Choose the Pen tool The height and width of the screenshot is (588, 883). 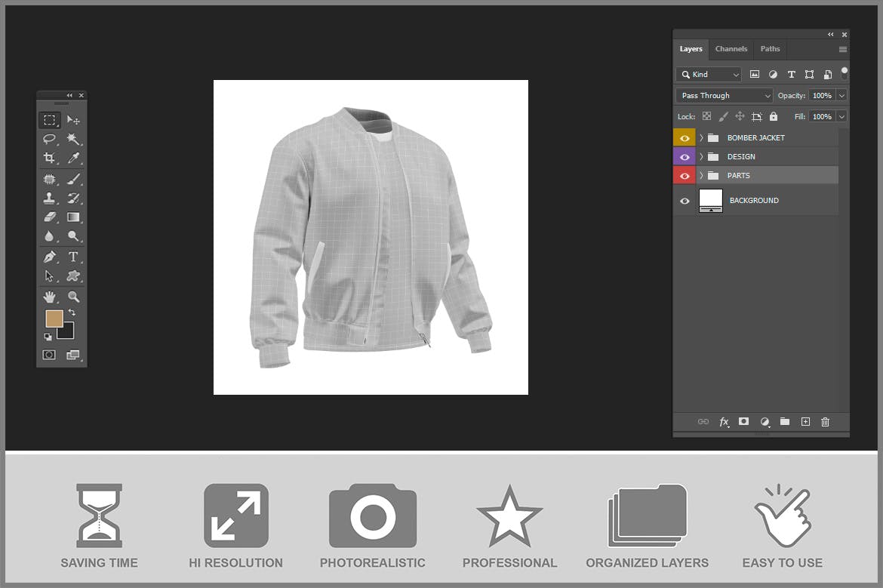pos(50,257)
